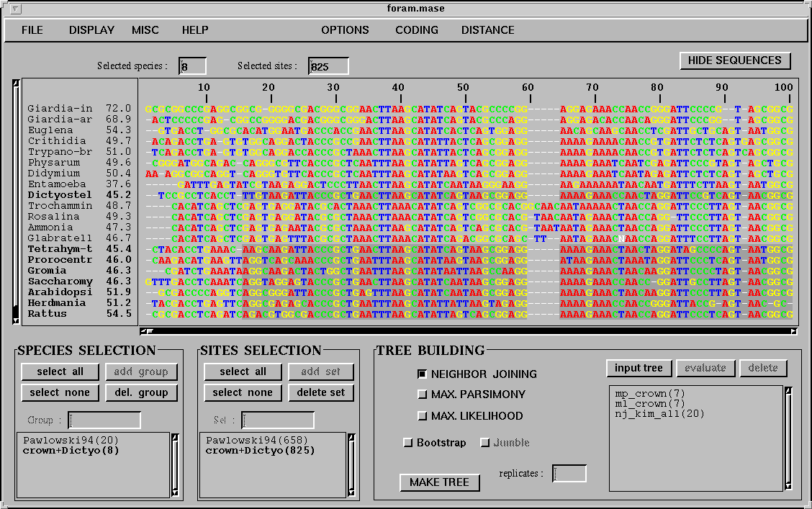
Task: Toggle the Bootstrap option
Action: coord(408,443)
